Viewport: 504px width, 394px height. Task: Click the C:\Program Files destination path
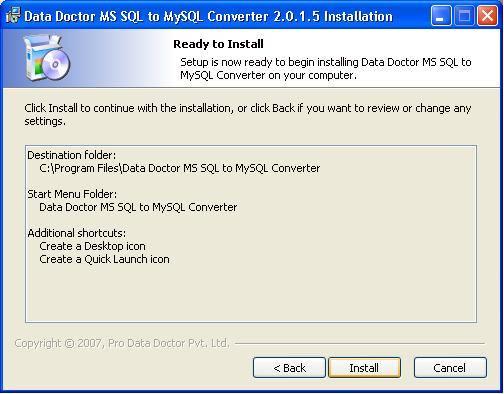point(180,168)
